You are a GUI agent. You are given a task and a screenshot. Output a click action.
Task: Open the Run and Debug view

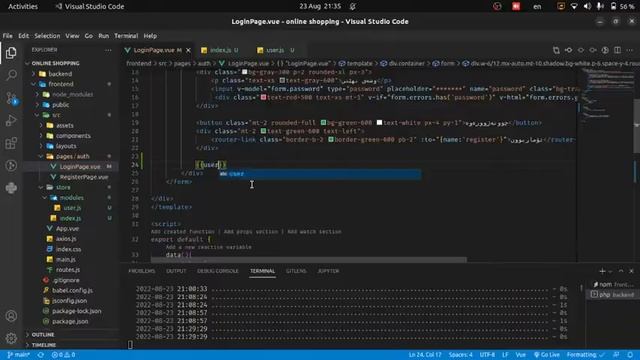[x=11, y=120]
